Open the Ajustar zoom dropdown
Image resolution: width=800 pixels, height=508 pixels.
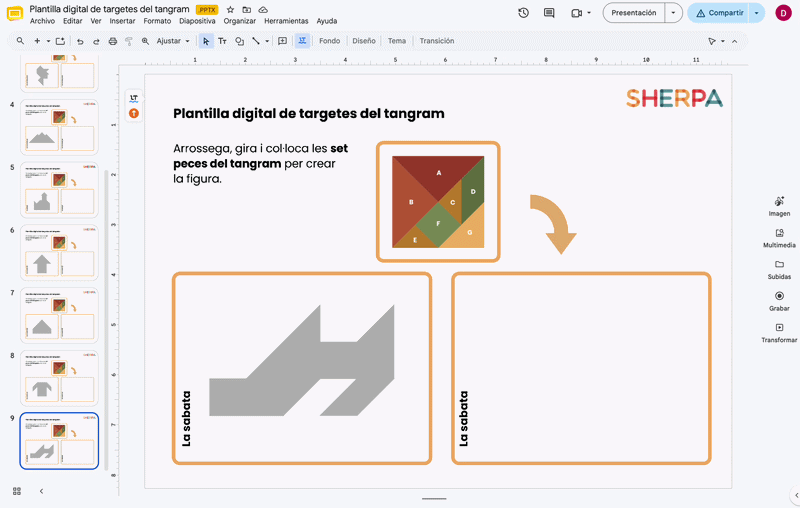coord(173,41)
